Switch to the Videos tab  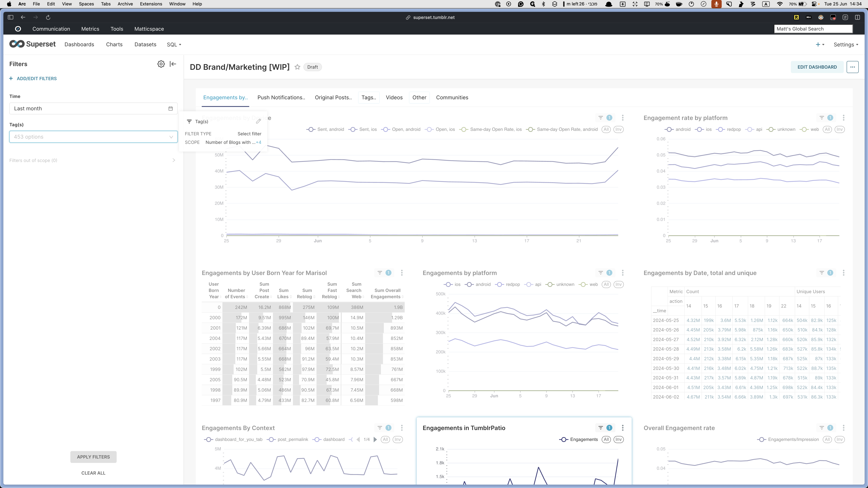(394, 97)
